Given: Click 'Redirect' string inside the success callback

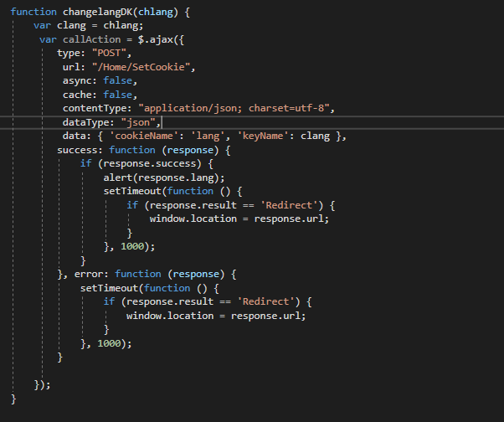Looking at the screenshot, I should pos(289,205).
